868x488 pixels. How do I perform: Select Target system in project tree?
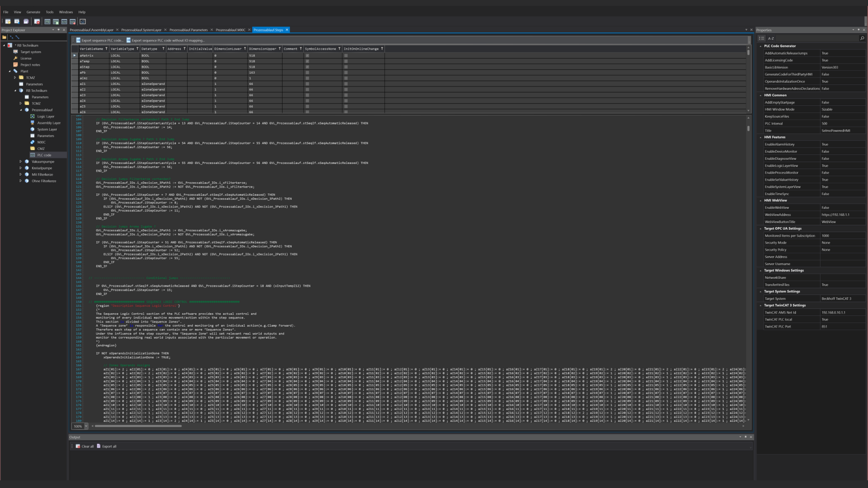(x=31, y=52)
